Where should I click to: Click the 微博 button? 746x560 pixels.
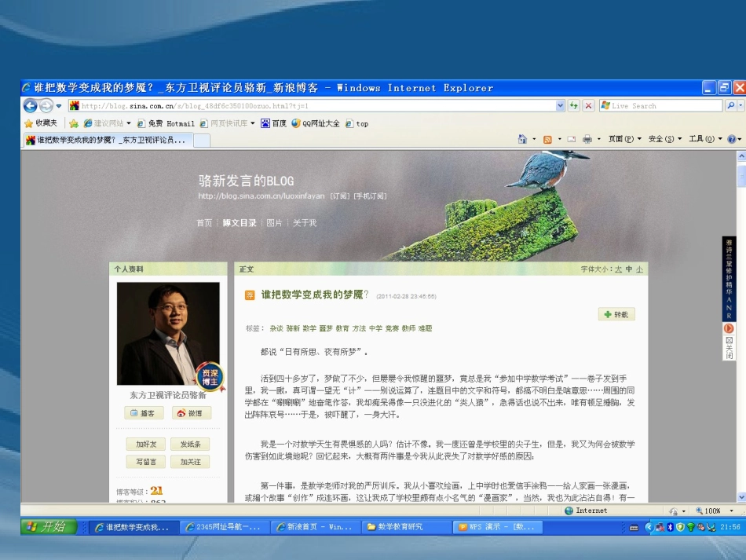(x=192, y=413)
